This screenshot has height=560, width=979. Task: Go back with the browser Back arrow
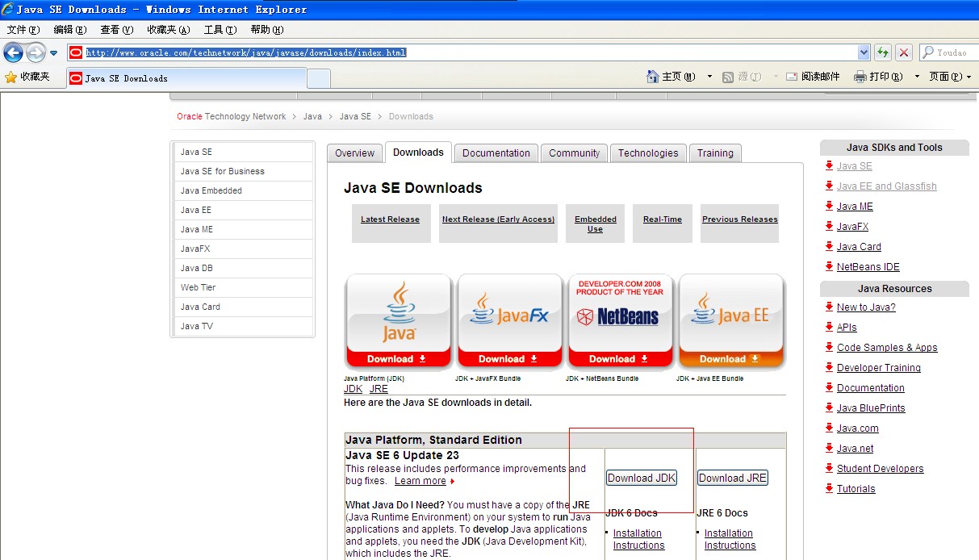13,53
